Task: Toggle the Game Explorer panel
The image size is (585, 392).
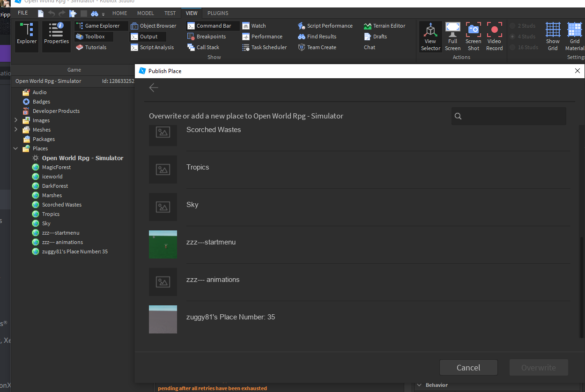Action: 101,26
